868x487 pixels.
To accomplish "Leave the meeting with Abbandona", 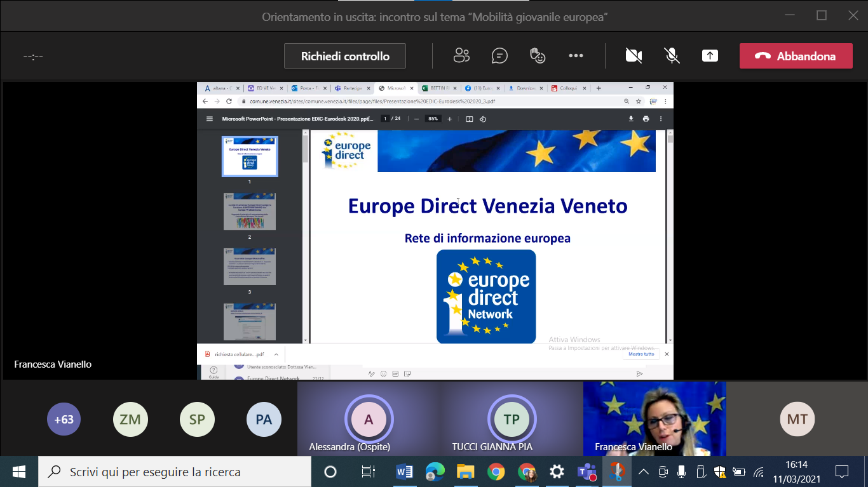I will click(x=796, y=56).
